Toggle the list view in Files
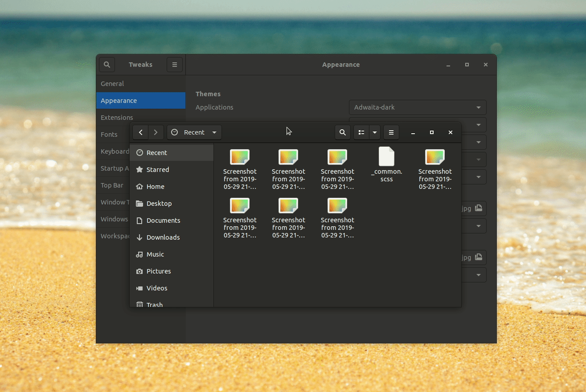This screenshot has width=586, height=392. click(361, 132)
